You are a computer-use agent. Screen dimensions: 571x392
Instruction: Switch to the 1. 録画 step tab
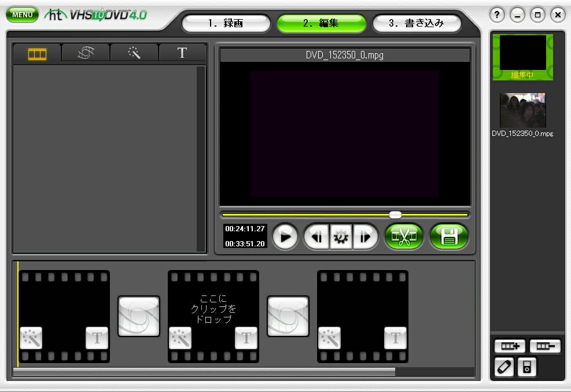(x=226, y=23)
